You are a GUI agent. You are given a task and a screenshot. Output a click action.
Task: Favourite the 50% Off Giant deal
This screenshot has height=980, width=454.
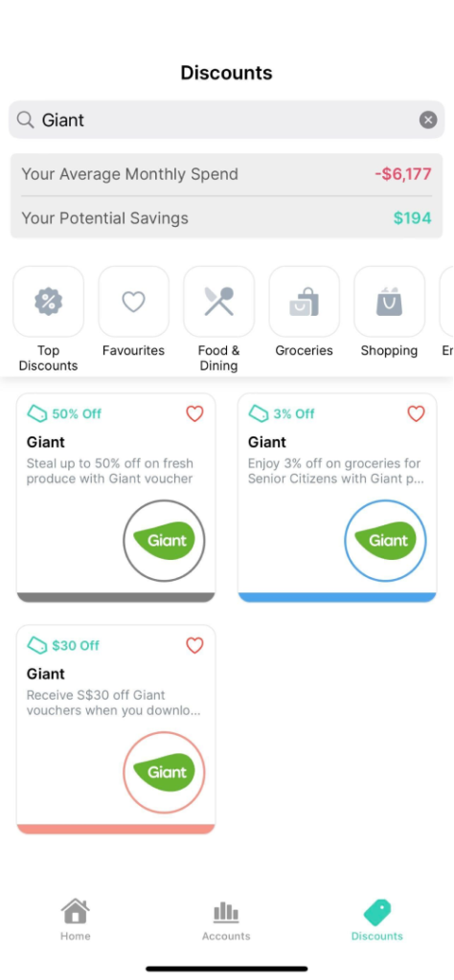[194, 413]
